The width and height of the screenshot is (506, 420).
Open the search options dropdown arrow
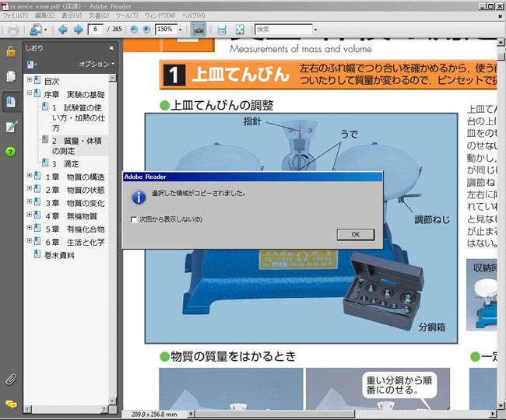315,30
